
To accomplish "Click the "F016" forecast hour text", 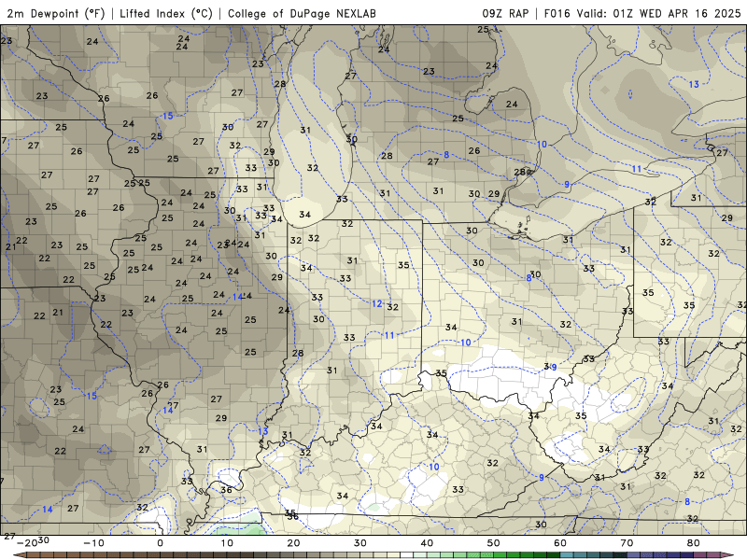I will point(557,13).
